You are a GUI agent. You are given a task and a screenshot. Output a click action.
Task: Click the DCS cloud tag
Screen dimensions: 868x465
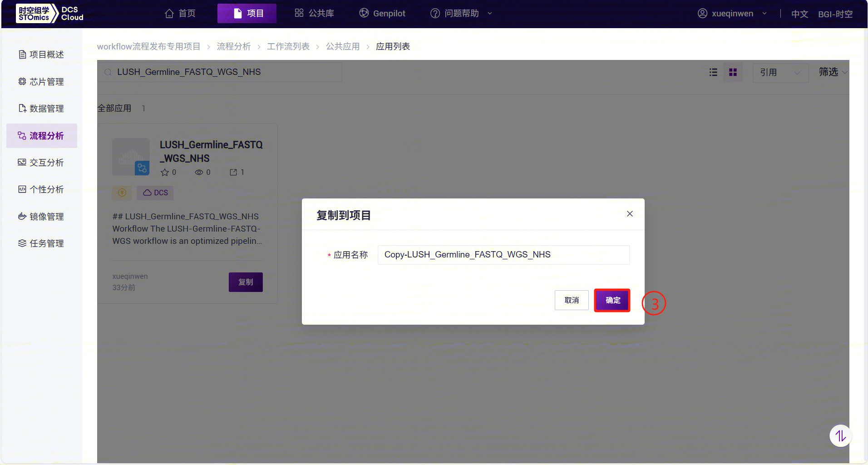point(155,193)
